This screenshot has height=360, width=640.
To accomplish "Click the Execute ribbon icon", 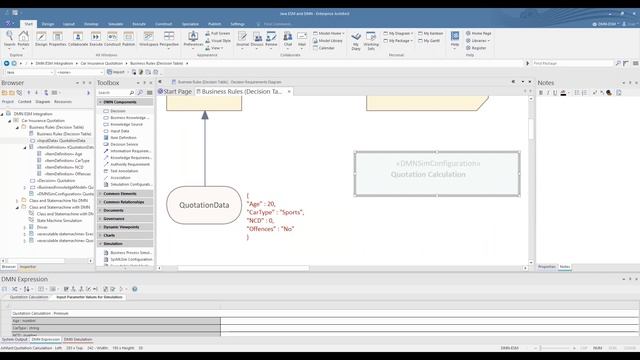I will 96,39.
